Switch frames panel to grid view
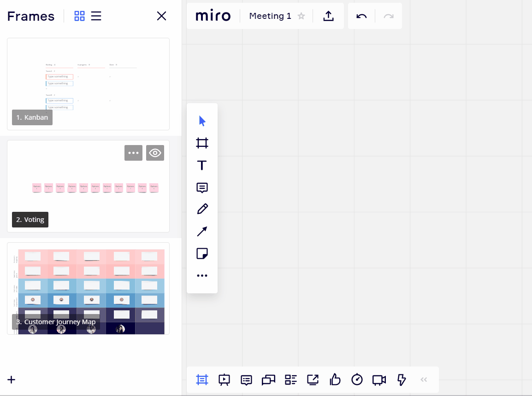Image resolution: width=532 pixels, height=396 pixels. [x=79, y=16]
